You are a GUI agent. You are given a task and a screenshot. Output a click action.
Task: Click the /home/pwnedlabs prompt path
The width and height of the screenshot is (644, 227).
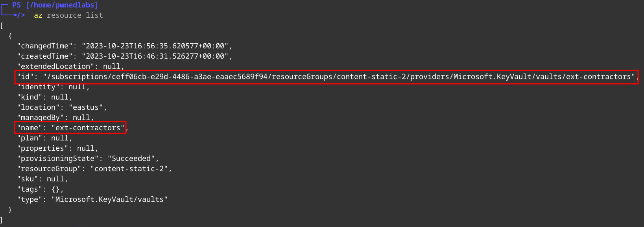coord(62,5)
